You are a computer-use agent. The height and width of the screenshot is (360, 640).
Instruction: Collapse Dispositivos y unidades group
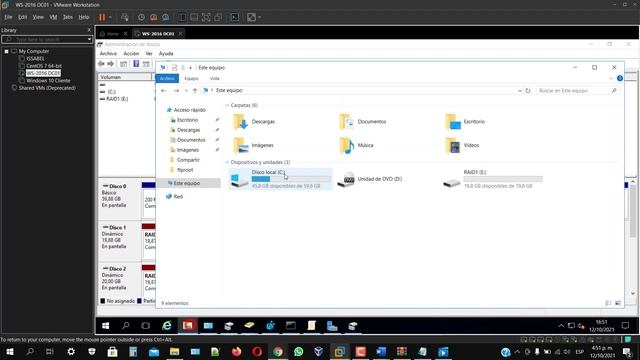tap(227, 162)
